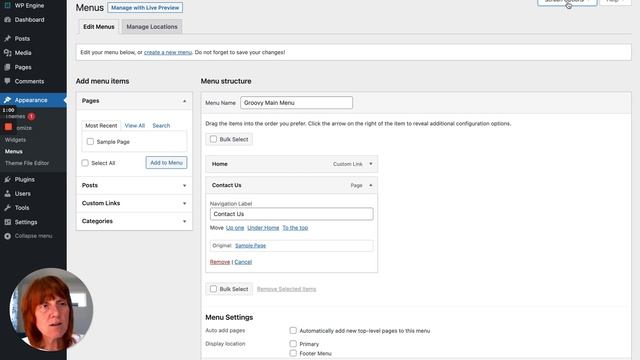Click the Plugins plug icon
640x360 pixels.
tap(7, 179)
